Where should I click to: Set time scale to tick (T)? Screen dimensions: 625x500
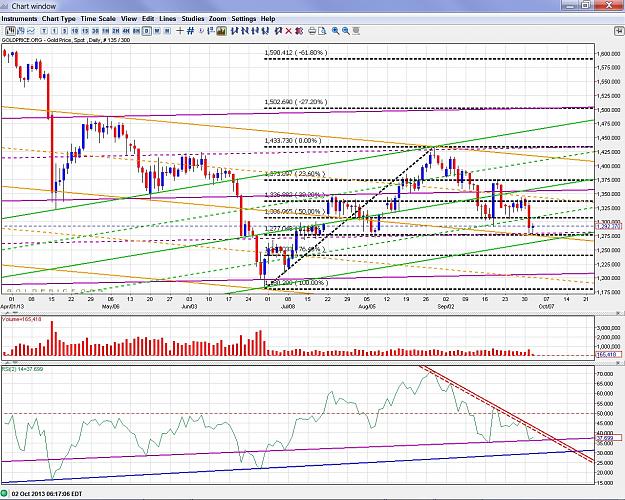tap(44, 31)
